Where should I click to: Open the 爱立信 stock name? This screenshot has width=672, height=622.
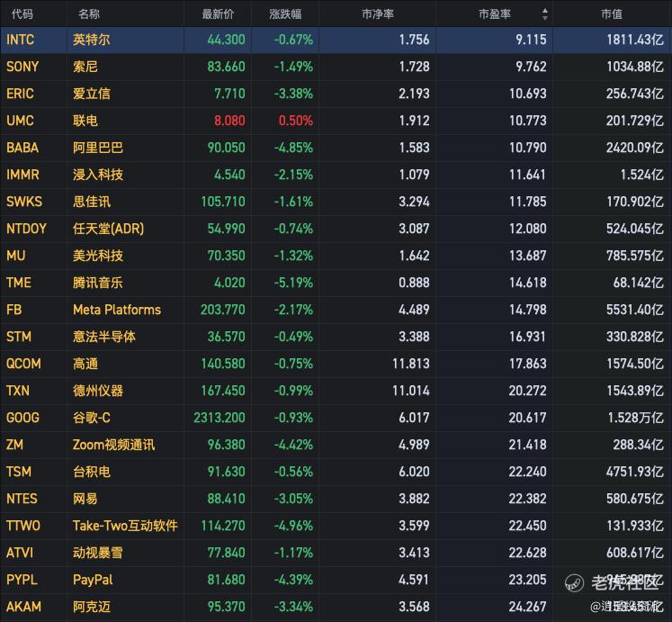coord(91,94)
